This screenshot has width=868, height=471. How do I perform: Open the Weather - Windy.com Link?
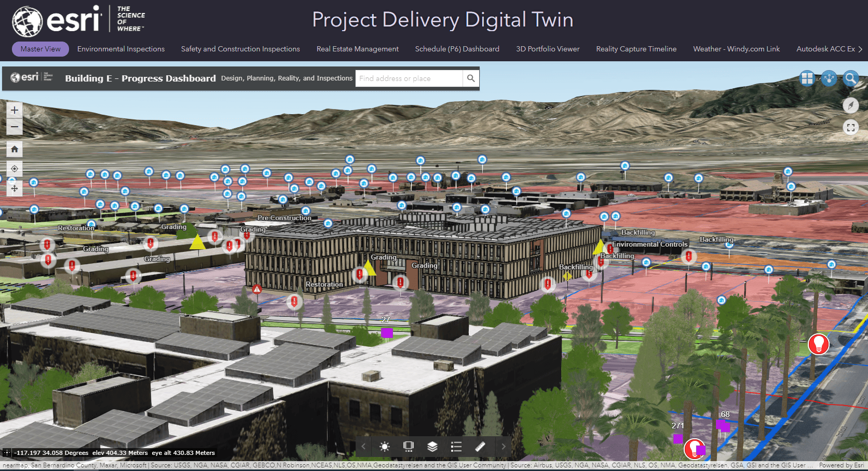coord(736,49)
